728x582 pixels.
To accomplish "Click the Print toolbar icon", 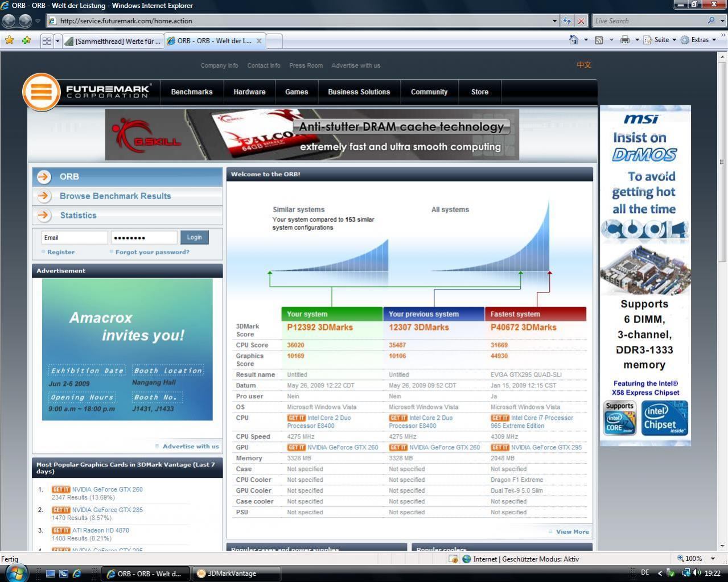I will [624, 40].
